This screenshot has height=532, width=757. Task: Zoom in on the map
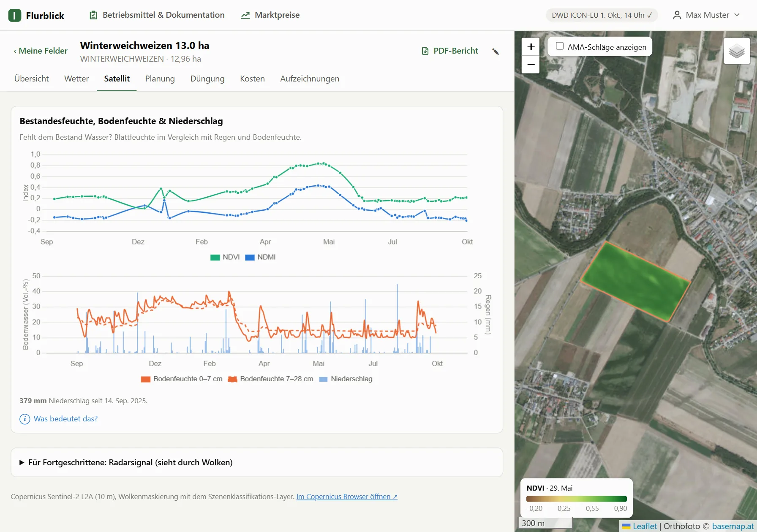click(x=531, y=47)
